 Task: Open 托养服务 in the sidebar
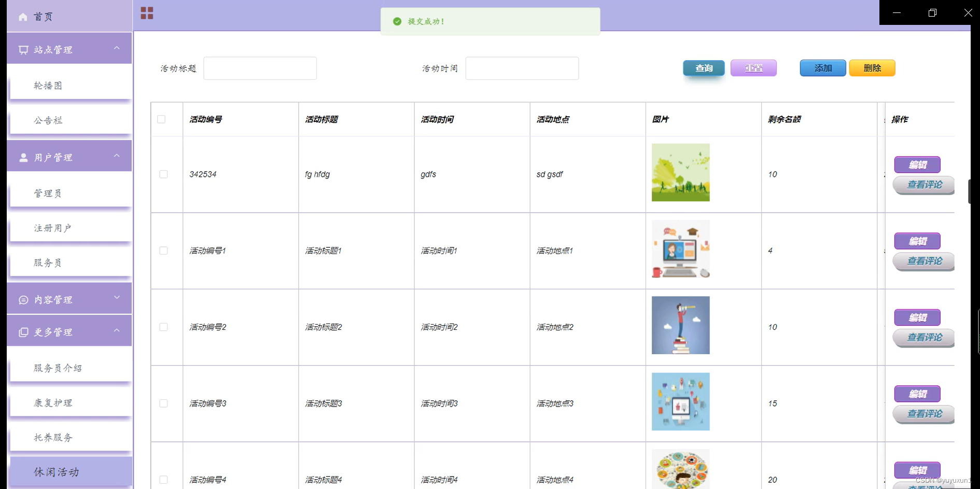pos(71,438)
